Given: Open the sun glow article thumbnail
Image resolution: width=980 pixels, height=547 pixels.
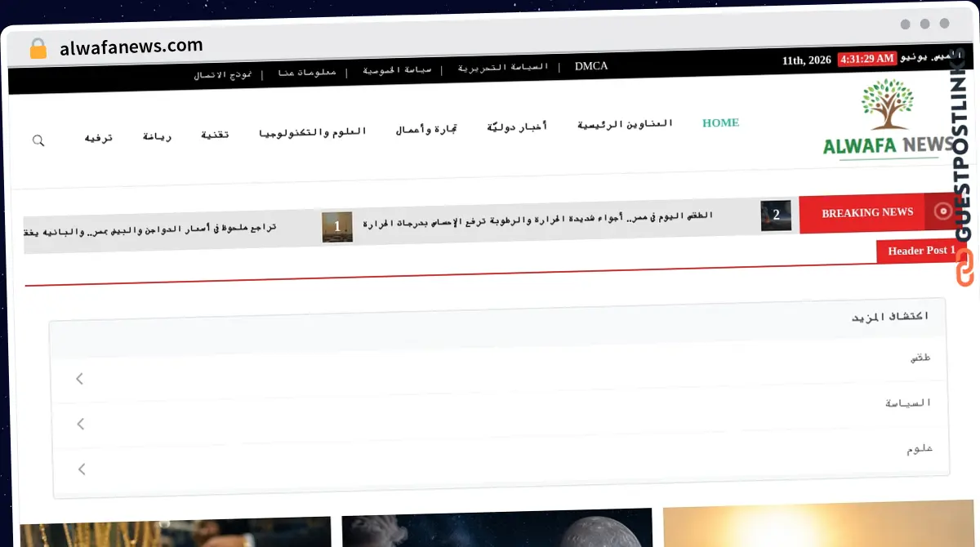Looking at the screenshot, I should point(818,524).
